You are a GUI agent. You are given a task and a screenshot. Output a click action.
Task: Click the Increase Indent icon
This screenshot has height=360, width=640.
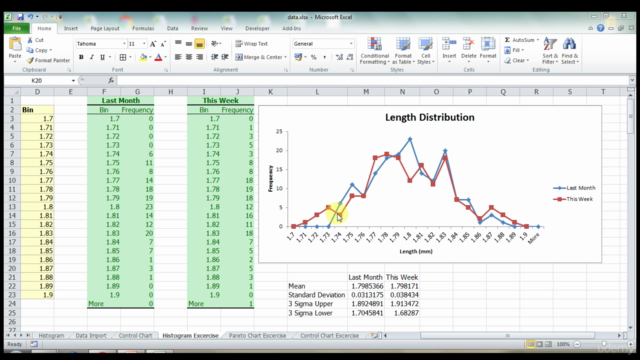[x=225, y=57]
